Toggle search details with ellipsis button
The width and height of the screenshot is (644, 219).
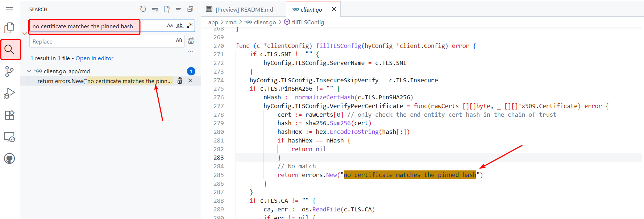(190, 51)
